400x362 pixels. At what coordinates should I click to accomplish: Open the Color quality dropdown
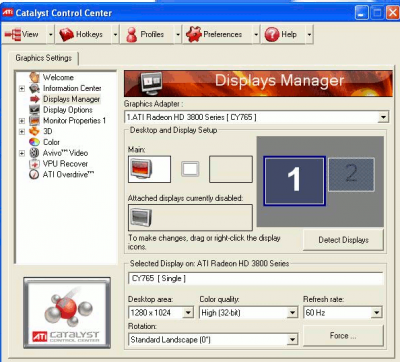pyautogui.click(x=292, y=313)
